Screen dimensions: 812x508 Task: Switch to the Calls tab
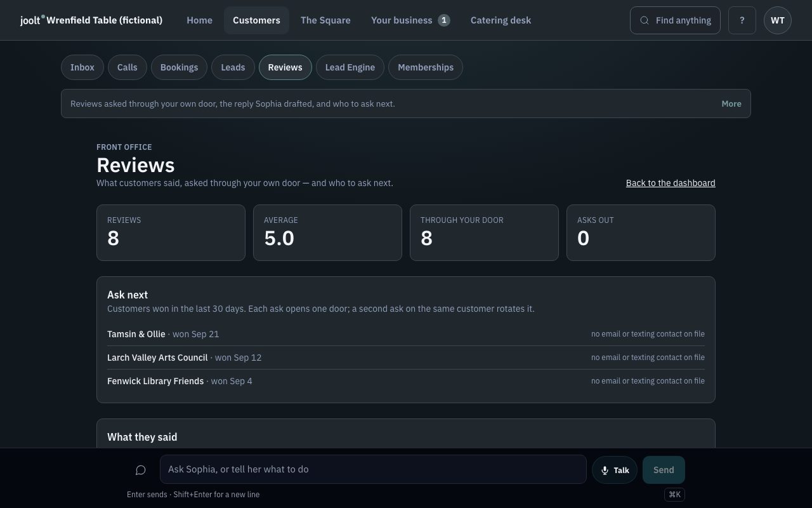(128, 67)
